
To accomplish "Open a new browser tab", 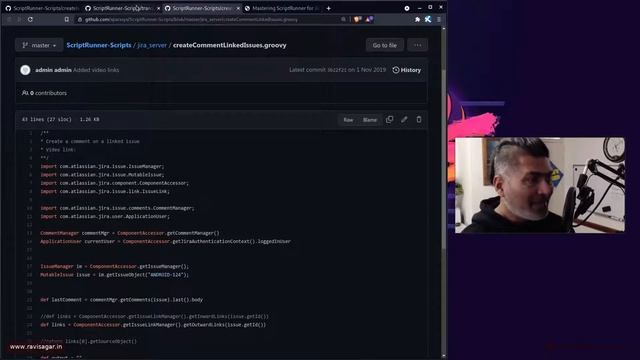I will coord(329,8).
